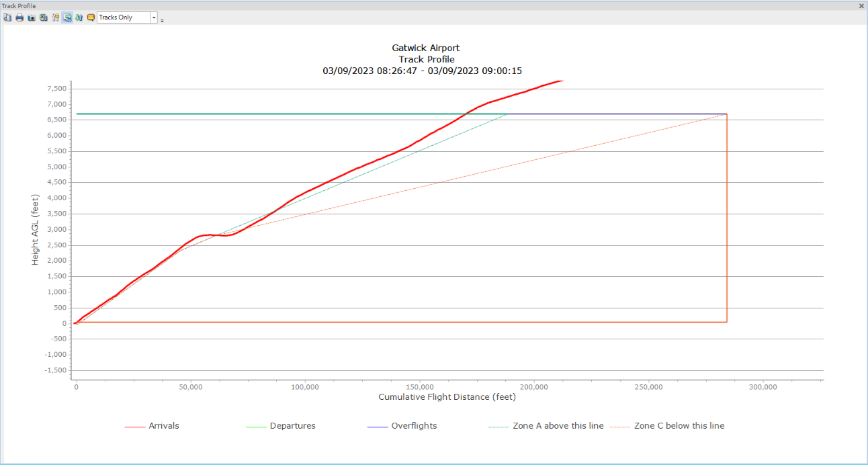Click the Zone C below this line legend
868x465 pixels.
(667, 425)
